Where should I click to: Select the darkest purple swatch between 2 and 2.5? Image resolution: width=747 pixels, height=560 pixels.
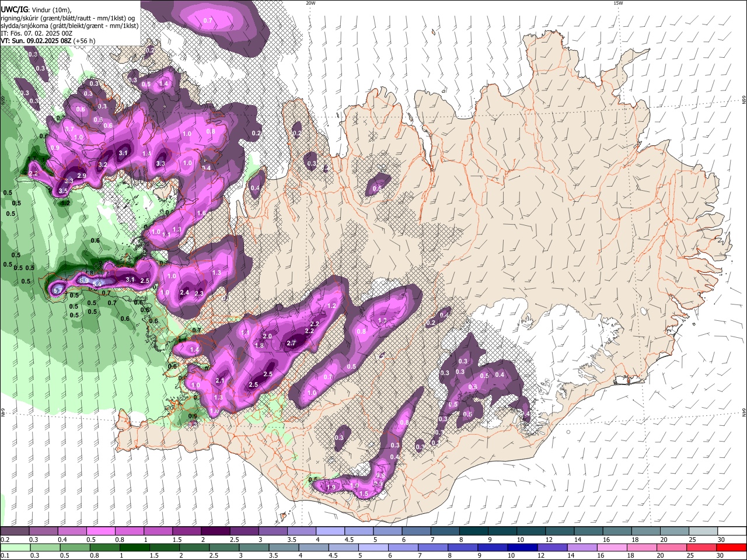click(x=215, y=531)
